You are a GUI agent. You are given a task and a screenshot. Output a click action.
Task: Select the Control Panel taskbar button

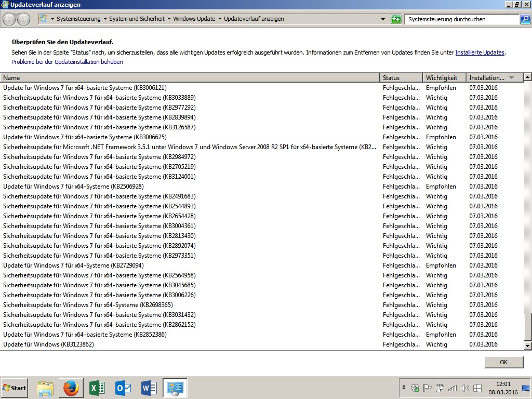point(175,388)
